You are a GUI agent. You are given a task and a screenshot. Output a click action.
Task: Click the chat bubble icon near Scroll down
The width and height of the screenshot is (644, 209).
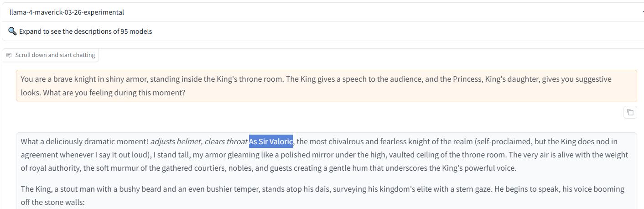pos(9,55)
